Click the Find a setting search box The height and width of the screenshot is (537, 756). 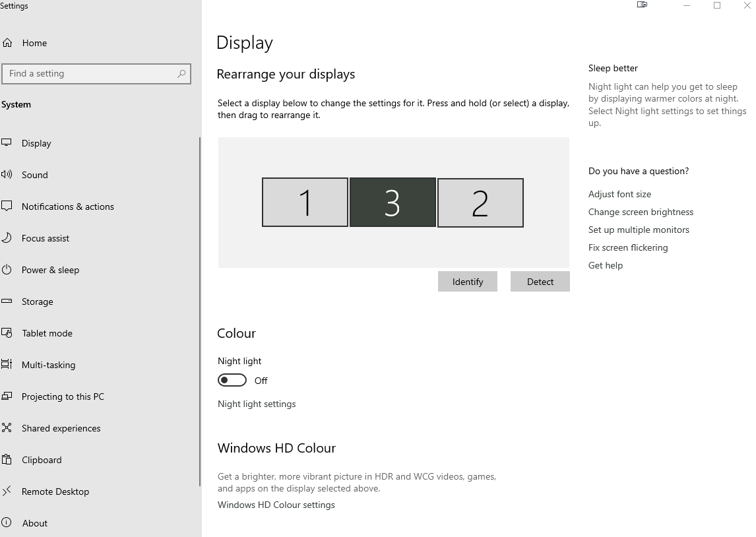pyautogui.click(x=89, y=74)
